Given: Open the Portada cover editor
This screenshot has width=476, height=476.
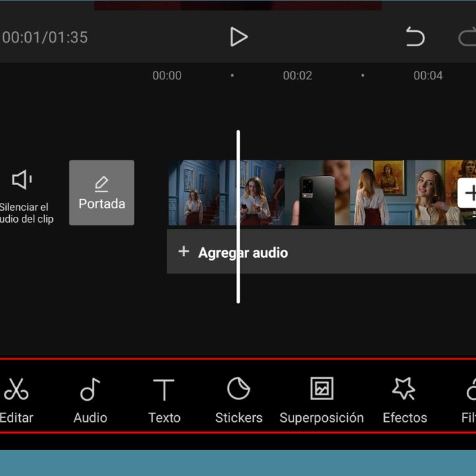Looking at the screenshot, I should pos(102,193).
